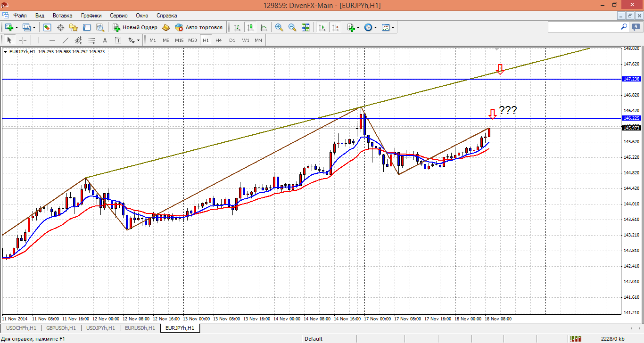Click the Новый Ордер button
Image resolution: width=644 pixels, height=343 pixels.
point(135,27)
